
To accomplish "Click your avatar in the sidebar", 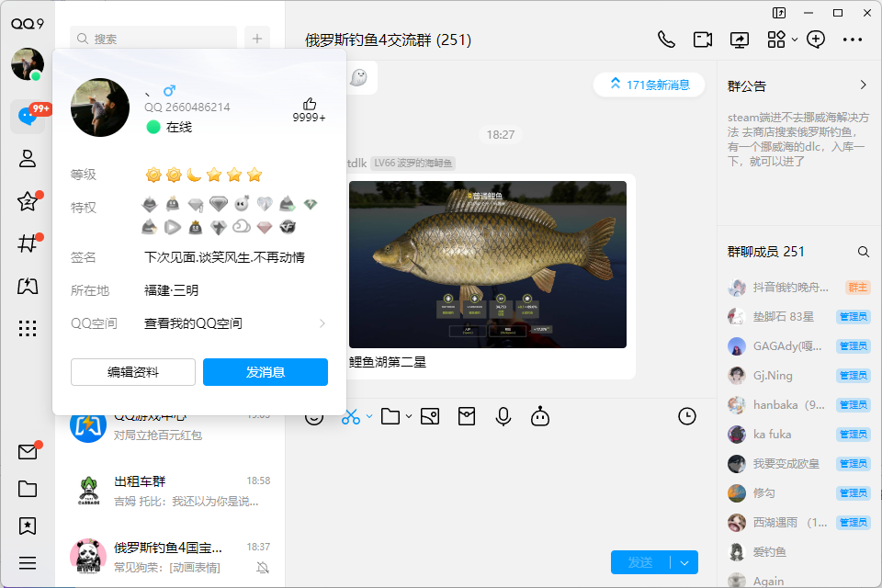I will point(28,64).
